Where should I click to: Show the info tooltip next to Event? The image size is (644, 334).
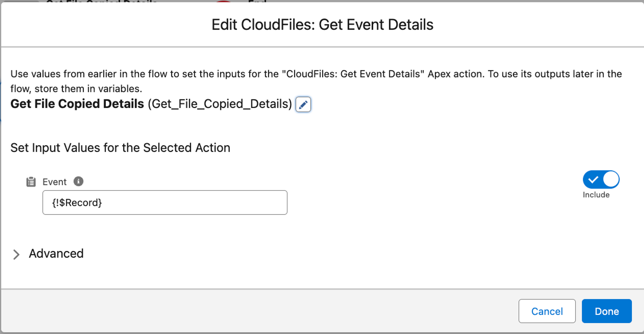pyautogui.click(x=78, y=182)
